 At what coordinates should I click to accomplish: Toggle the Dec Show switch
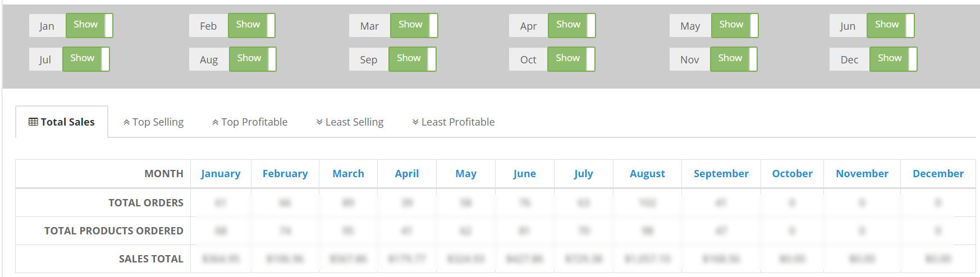894,59
